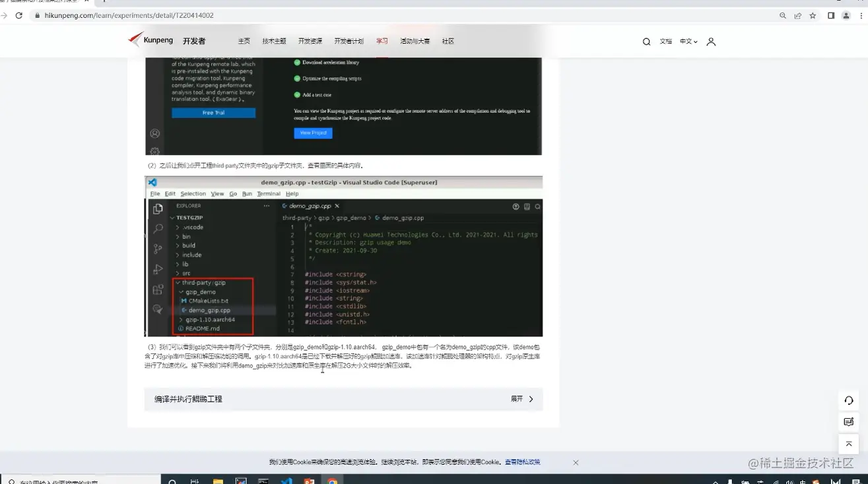Expand the 编译并执行鲲鹏工程 section
The height and width of the screenshot is (484, 868).
pyautogui.click(x=343, y=399)
